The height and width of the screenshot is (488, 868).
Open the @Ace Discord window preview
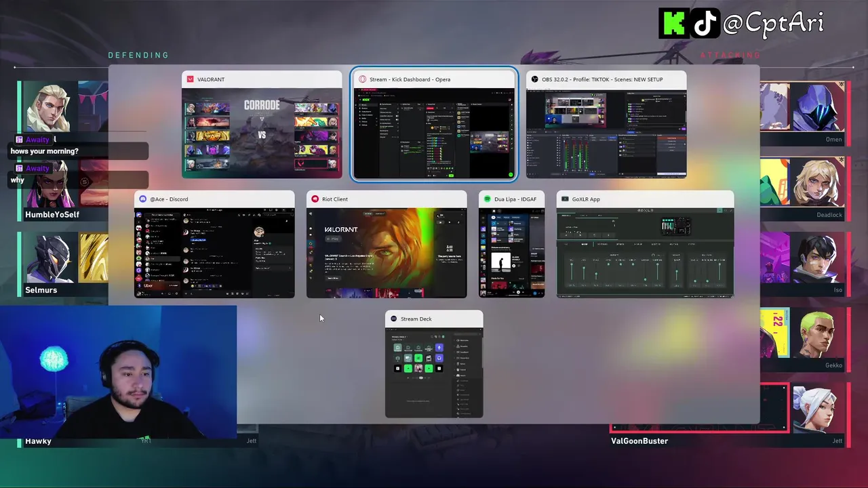click(214, 245)
